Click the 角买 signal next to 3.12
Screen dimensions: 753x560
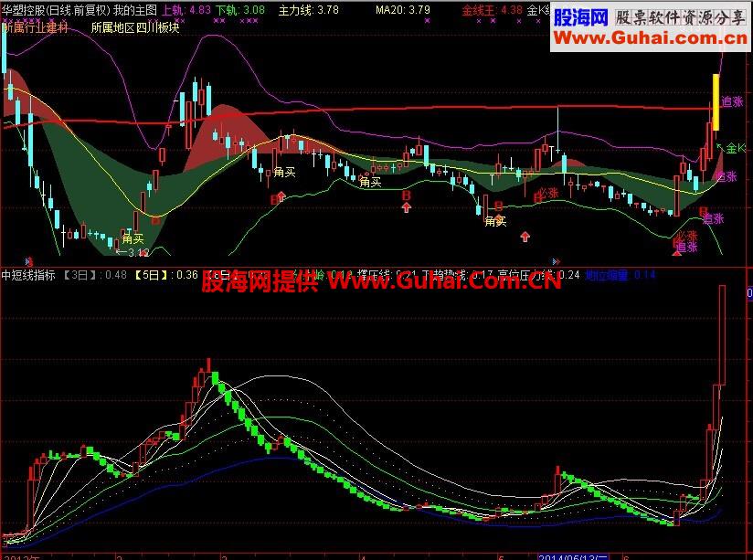pyautogui.click(x=133, y=238)
